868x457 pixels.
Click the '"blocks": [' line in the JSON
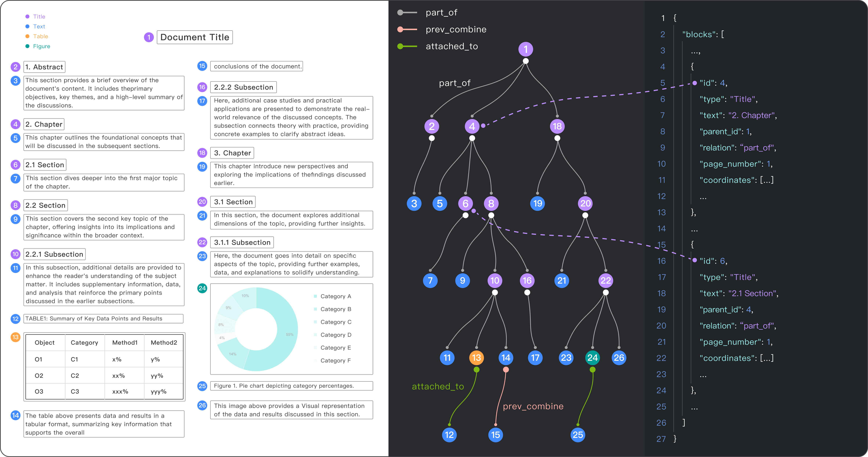[x=703, y=34]
